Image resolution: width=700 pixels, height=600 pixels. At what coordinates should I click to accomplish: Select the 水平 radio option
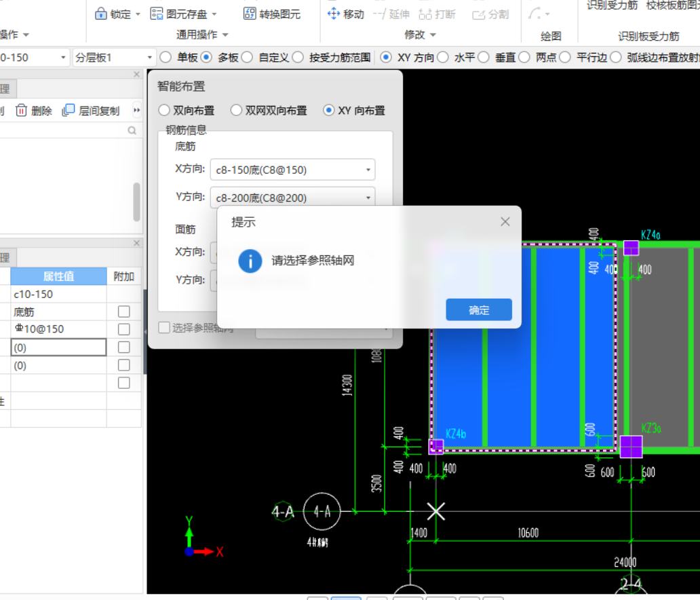coord(443,57)
